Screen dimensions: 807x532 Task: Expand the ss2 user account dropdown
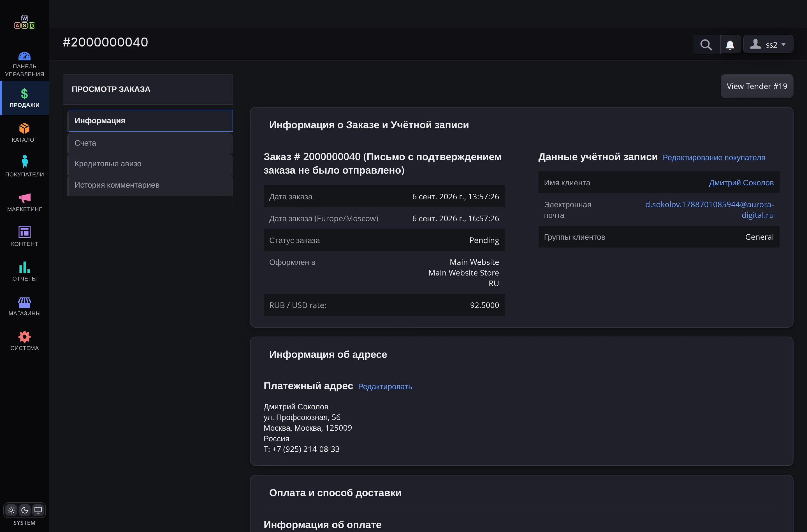click(768, 45)
